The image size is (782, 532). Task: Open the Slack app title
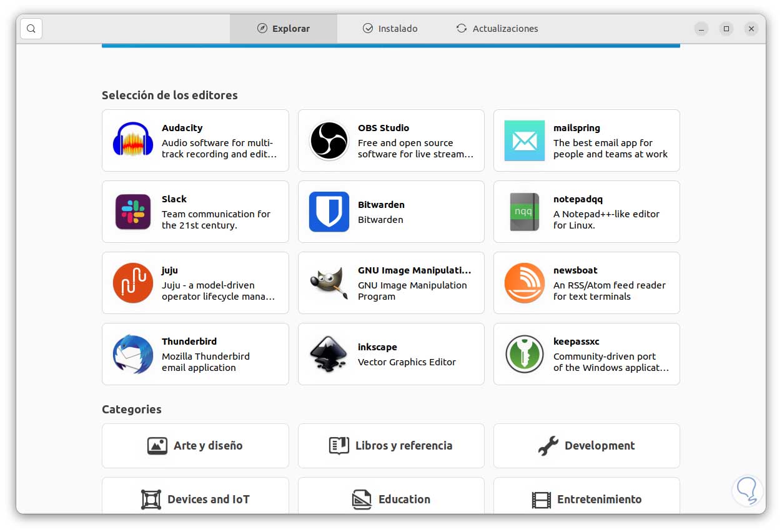[x=174, y=199]
